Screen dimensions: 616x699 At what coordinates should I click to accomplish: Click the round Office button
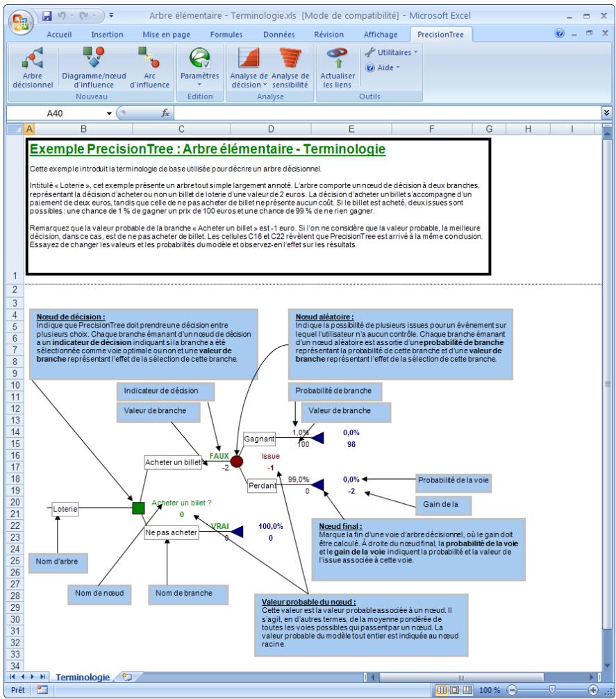click(x=16, y=16)
